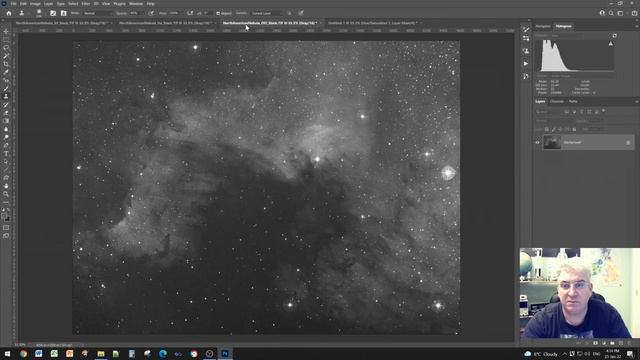Viewport: 640px width, 360px height.
Task: Select the Gradient tool
Action: 6,121
